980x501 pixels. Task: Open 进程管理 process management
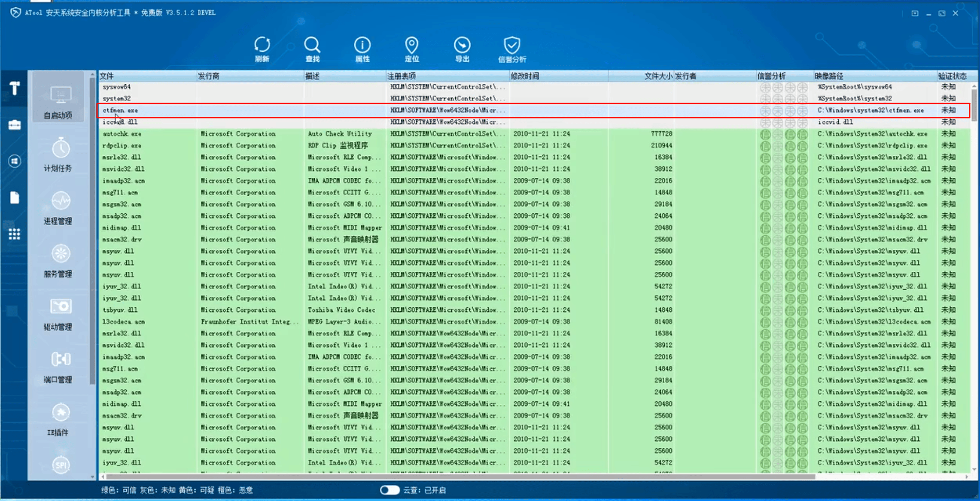pos(58,208)
